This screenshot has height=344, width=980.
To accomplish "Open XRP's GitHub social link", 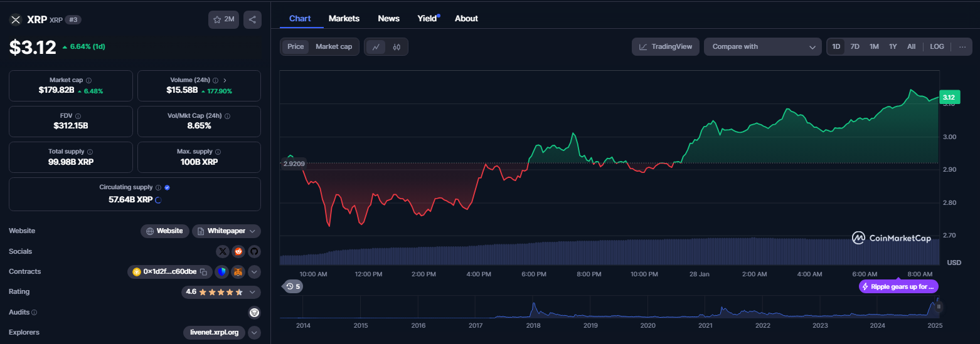I will [254, 251].
